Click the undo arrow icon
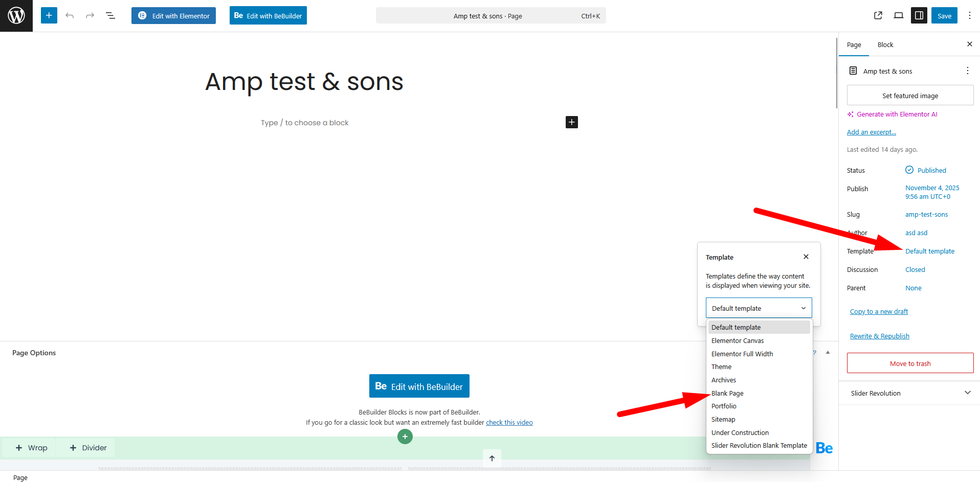The height and width of the screenshot is (482, 980). pyautogui.click(x=70, y=16)
